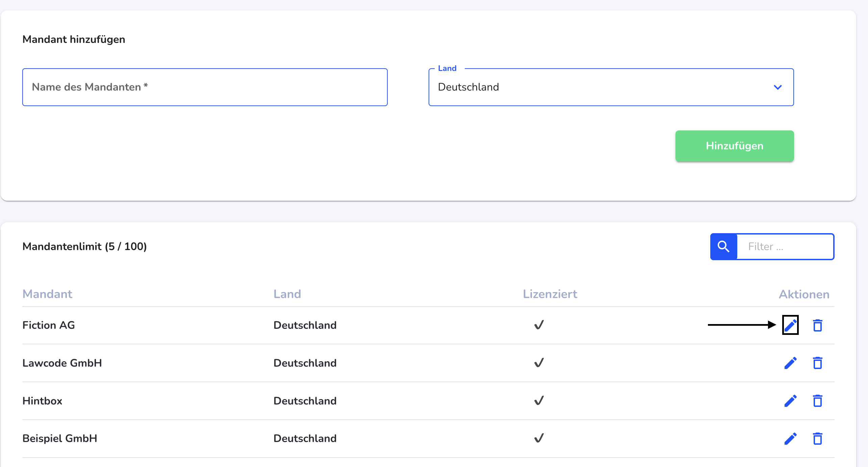
Task: Delete the Hintbox client
Action: [x=818, y=401]
